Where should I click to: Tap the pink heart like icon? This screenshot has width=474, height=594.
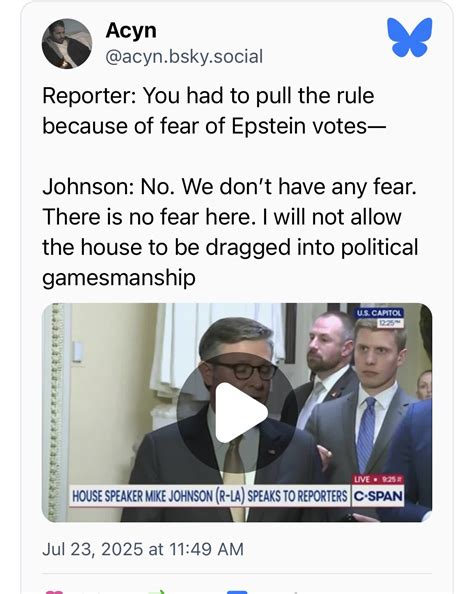click(54, 592)
